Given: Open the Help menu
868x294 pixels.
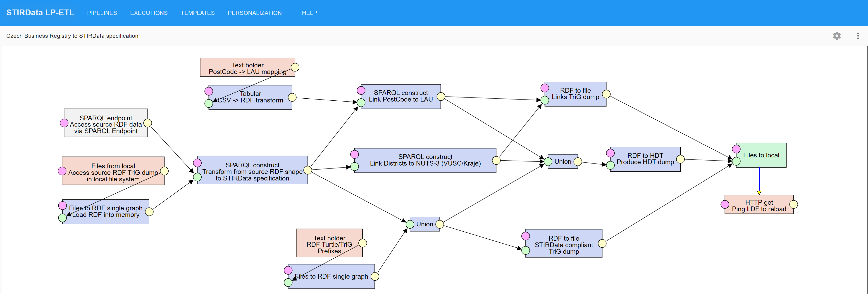Looking at the screenshot, I should 309,13.
